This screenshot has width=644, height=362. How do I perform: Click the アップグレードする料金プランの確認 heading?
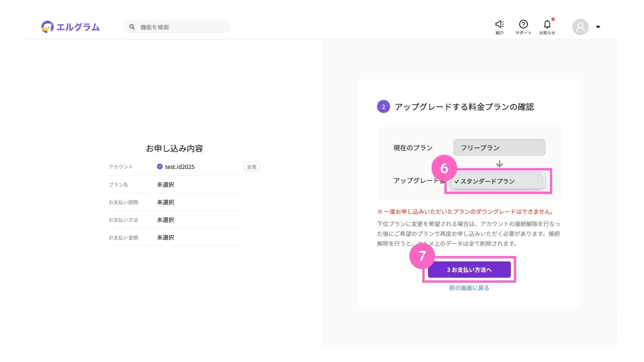pyautogui.click(x=464, y=107)
